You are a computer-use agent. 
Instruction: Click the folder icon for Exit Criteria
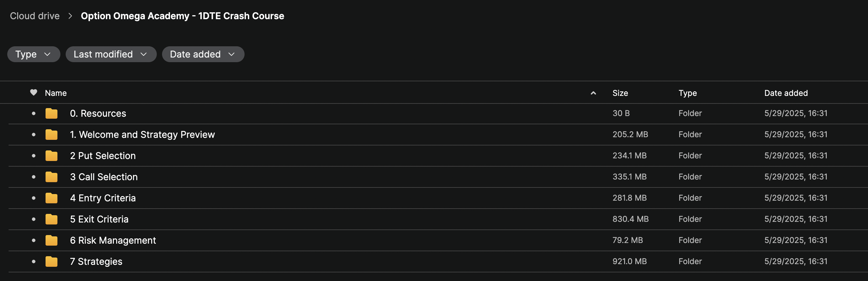tap(51, 219)
